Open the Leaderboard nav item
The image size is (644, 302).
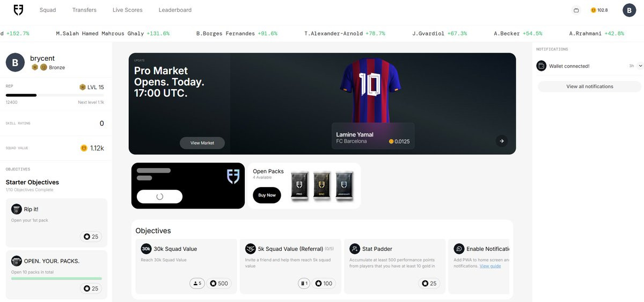coord(175,10)
